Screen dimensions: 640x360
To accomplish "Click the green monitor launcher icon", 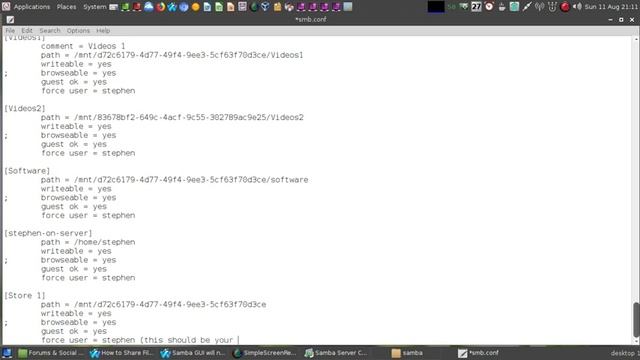I will pyautogui.click(x=125, y=7).
